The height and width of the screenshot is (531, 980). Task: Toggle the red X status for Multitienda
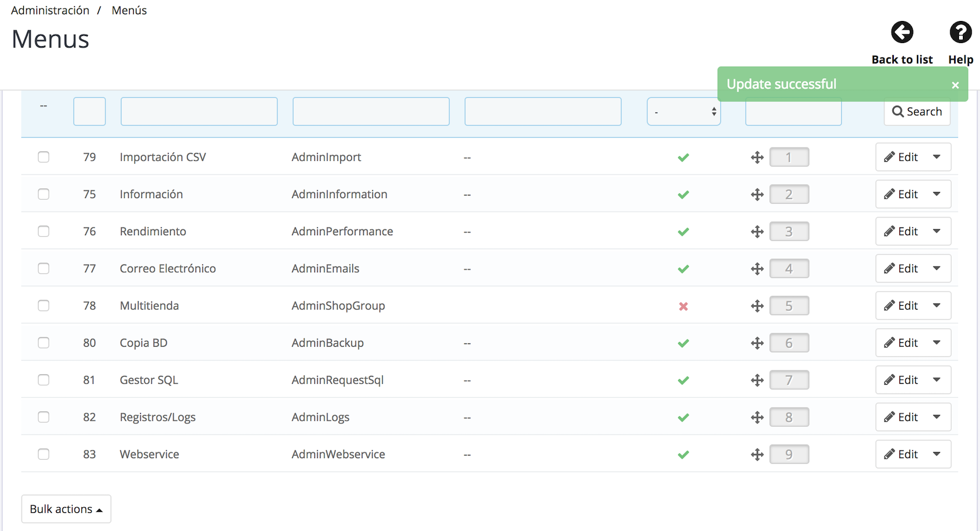click(683, 306)
